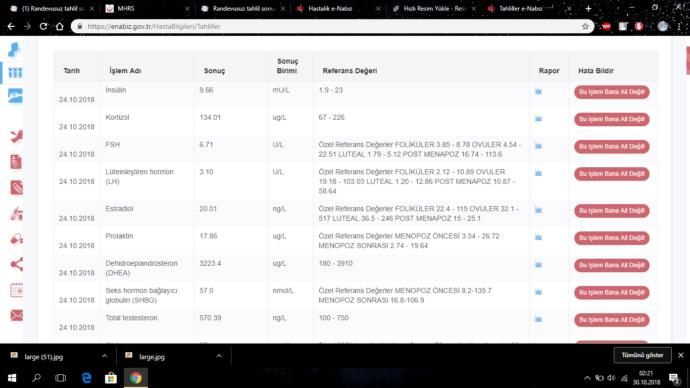
Task: Open Microsoft Edge from taskbar
Action: pos(86,378)
